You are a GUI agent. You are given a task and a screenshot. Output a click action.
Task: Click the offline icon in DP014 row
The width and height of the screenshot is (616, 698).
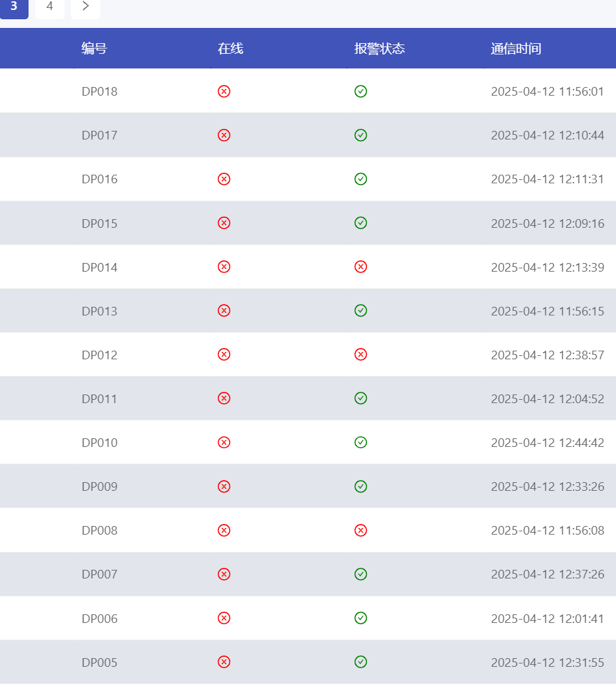[224, 266]
